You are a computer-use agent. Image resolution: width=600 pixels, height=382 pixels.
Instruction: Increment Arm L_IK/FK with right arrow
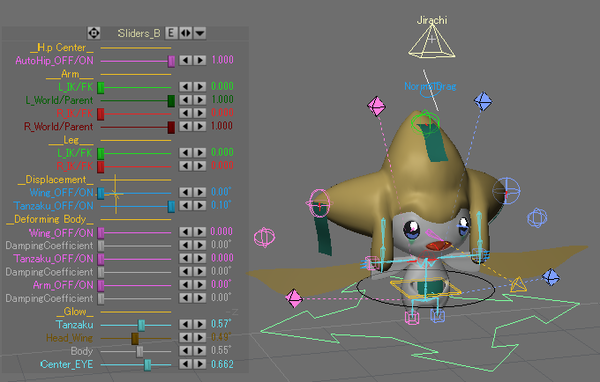coord(200,87)
